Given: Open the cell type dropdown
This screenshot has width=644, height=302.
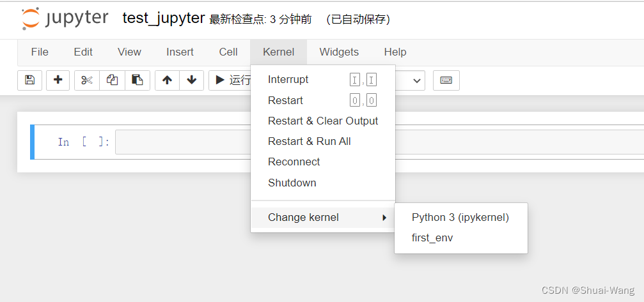Looking at the screenshot, I should (x=411, y=80).
